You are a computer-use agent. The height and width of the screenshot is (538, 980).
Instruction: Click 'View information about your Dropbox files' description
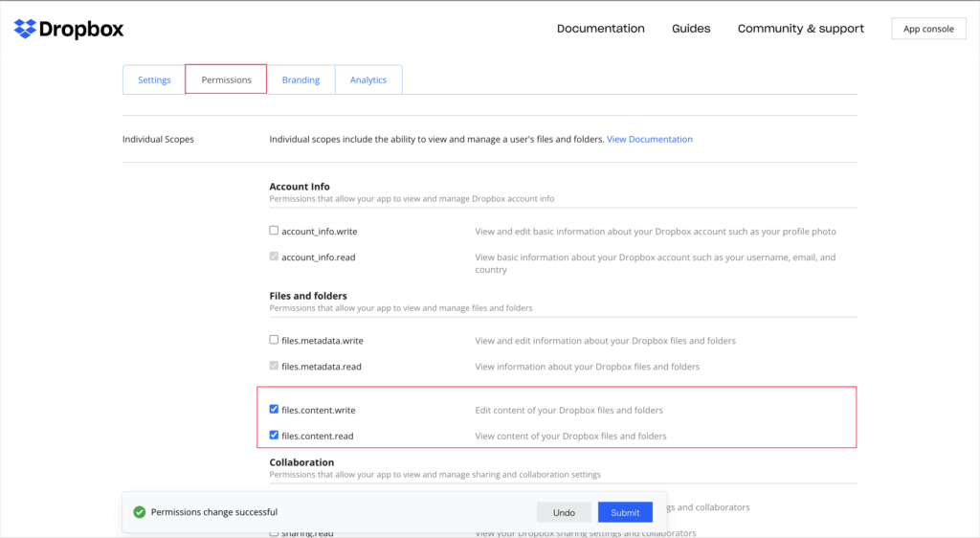(x=588, y=367)
